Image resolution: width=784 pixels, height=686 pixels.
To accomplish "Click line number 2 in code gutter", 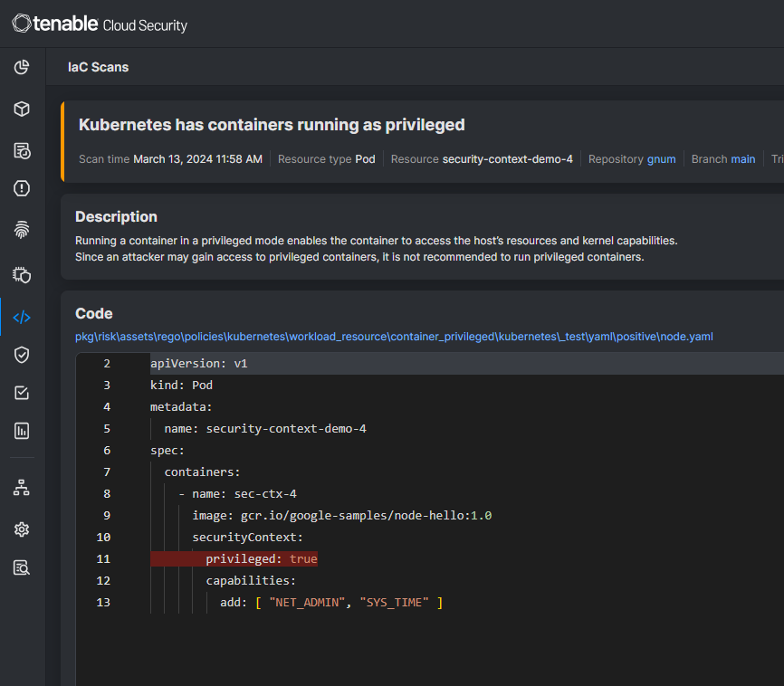I will pos(107,364).
